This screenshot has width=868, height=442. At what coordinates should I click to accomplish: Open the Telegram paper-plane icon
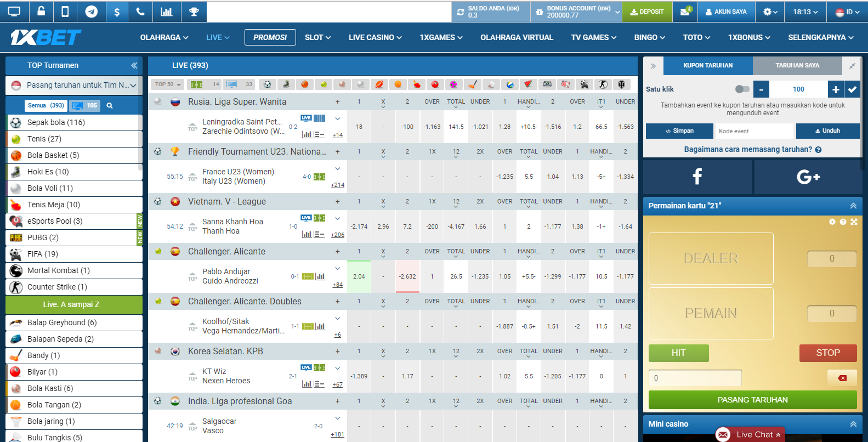tap(91, 12)
